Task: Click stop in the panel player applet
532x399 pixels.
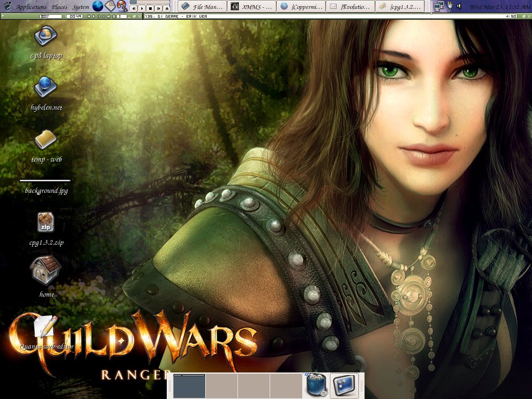Action: 150,8
